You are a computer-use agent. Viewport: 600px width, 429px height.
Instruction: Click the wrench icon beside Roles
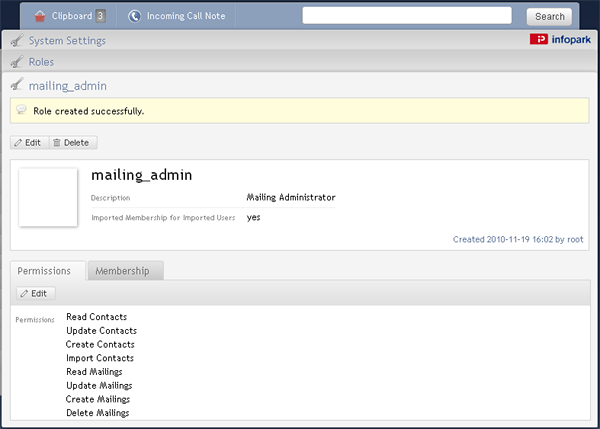(17, 62)
